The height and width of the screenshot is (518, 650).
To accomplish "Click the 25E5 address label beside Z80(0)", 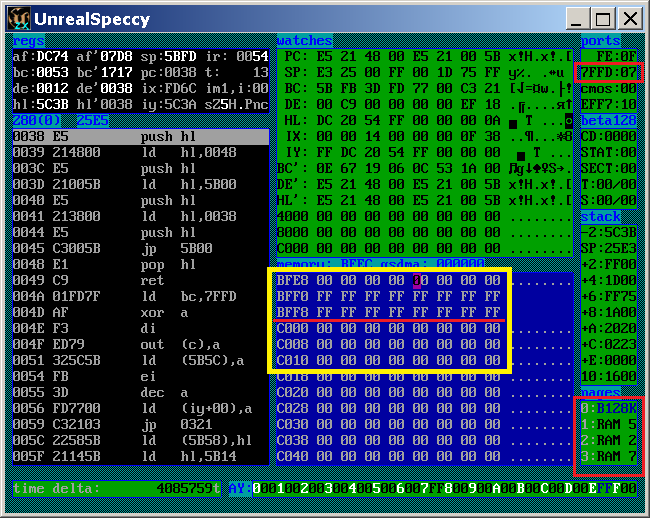I will (92, 121).
